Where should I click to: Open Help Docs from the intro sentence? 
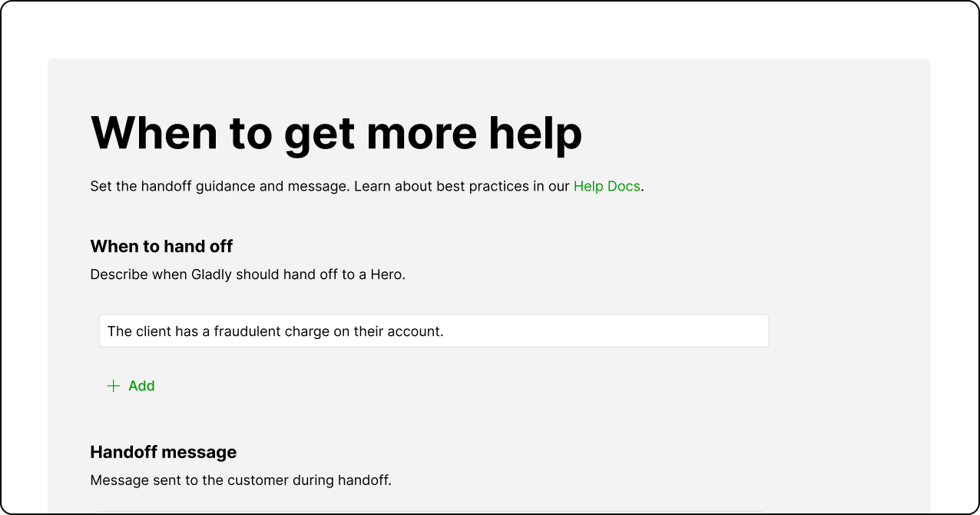[607, 186]
